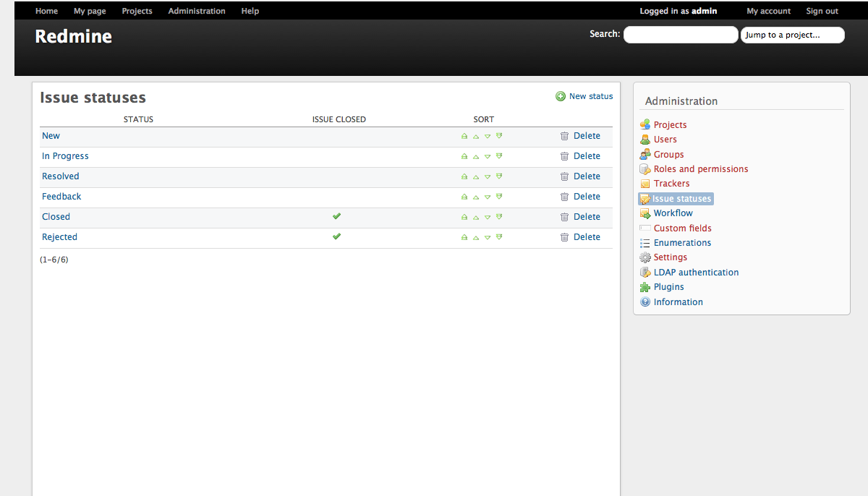Move Rejected status to bottom
The image size is (868, 496).
(x=499, y=237)
